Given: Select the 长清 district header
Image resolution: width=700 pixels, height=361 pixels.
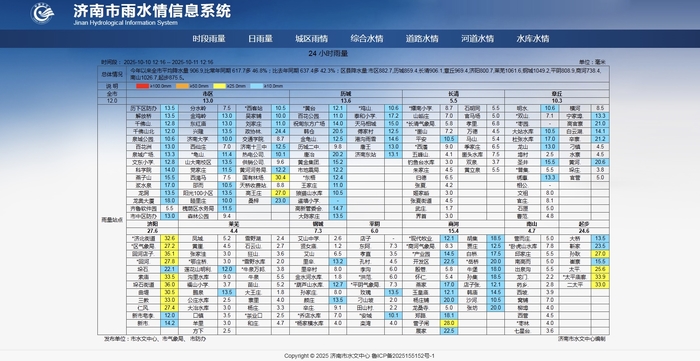Looking at the screenshot, I should tap(454, 94).
